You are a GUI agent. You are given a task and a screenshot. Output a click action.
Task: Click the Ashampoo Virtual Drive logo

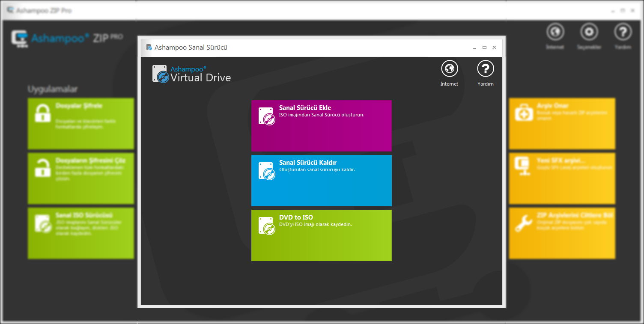click(x=192, y=74)
